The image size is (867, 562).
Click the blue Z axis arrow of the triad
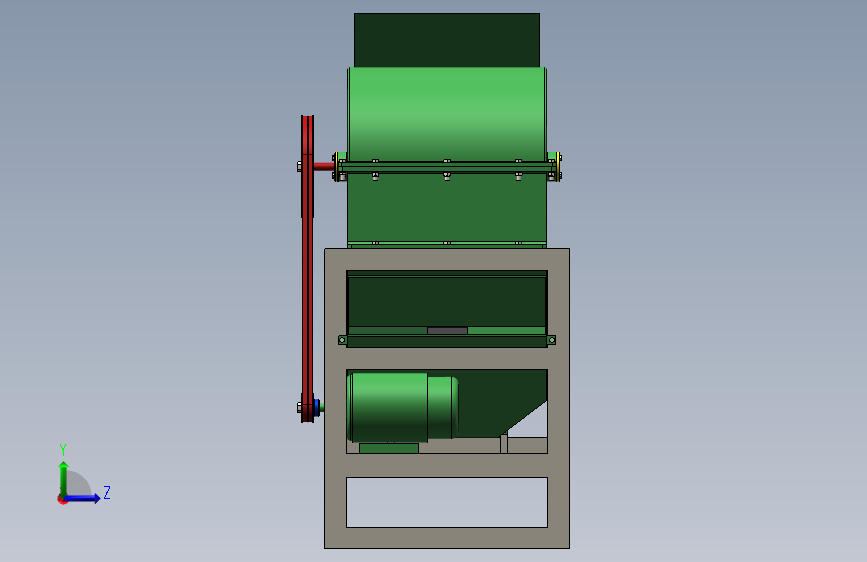[x=83, y=498]
